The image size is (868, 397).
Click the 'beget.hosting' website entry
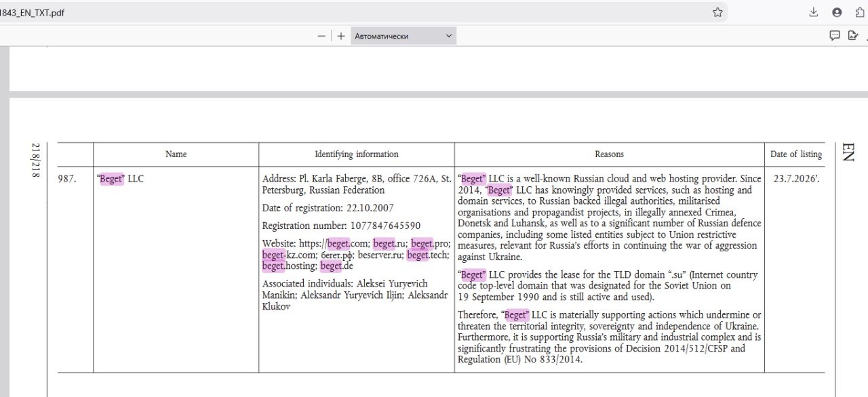pos(289,266)
